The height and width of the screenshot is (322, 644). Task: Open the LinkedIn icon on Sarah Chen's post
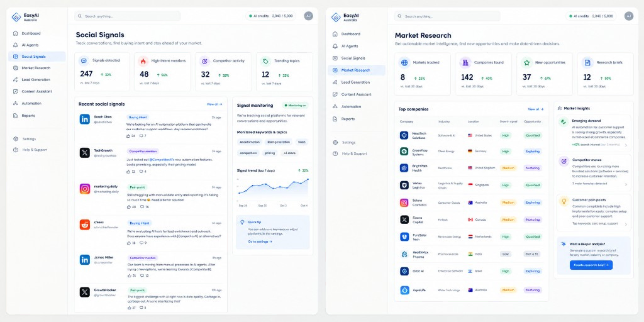[85, 119]
